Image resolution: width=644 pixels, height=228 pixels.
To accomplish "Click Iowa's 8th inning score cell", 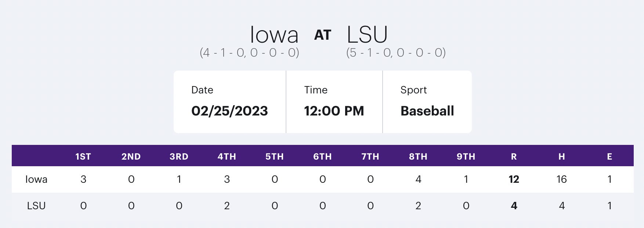I will pyautogui.click(x=418, y=179).
